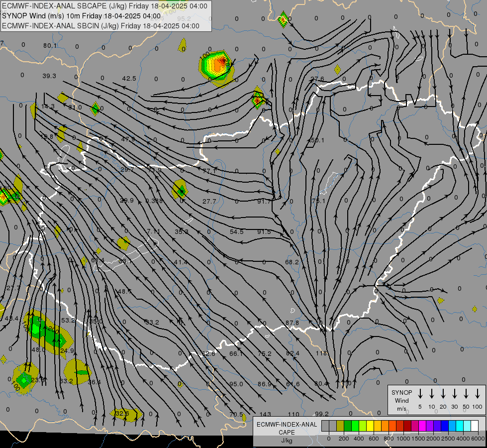
Task: Click the large red-centered CAPE cell at top
Action: point(216,65)
